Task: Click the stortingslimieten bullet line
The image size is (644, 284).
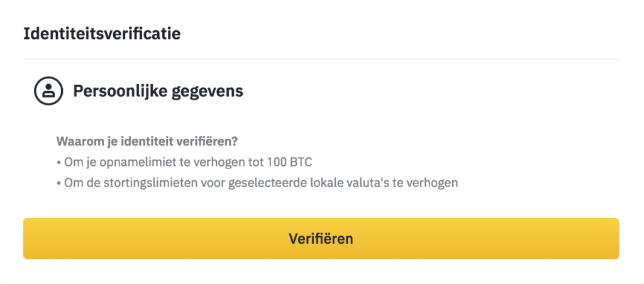Action: 257,183
